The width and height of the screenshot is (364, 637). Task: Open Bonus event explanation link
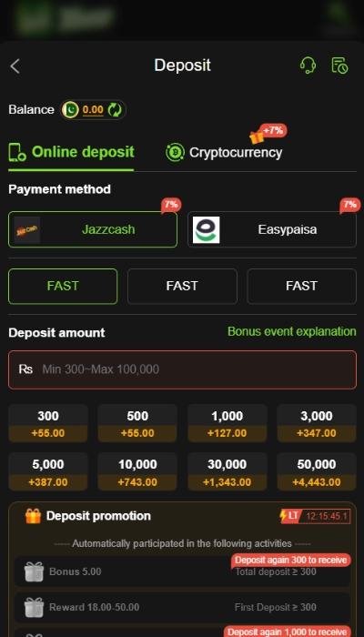point(292,331)
